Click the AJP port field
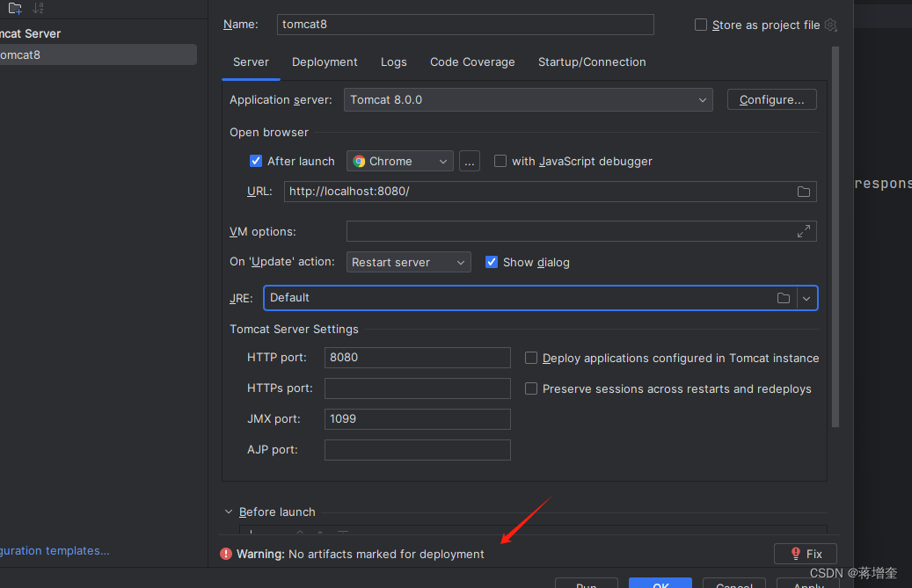 pyautogui.click(x=418, y=450)
